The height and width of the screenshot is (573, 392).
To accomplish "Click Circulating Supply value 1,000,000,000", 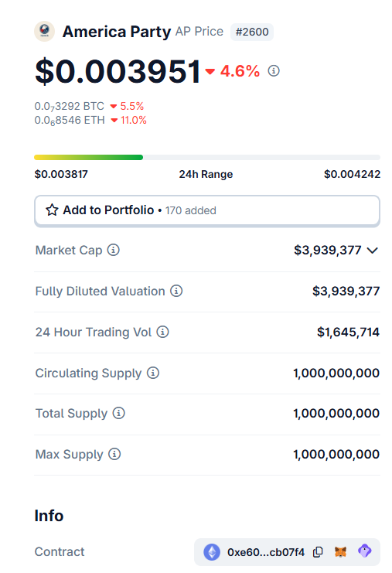I will 336,373.
